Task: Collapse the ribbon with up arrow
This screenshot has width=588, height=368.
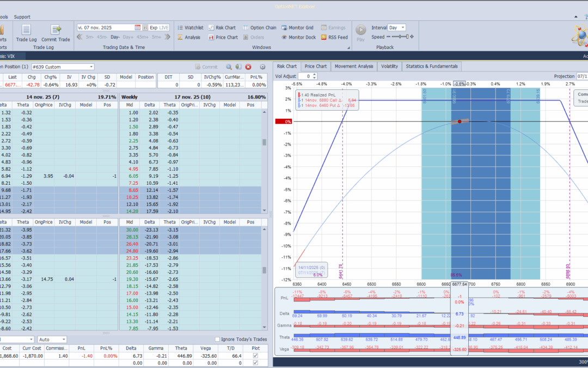Action: point(575,17)
